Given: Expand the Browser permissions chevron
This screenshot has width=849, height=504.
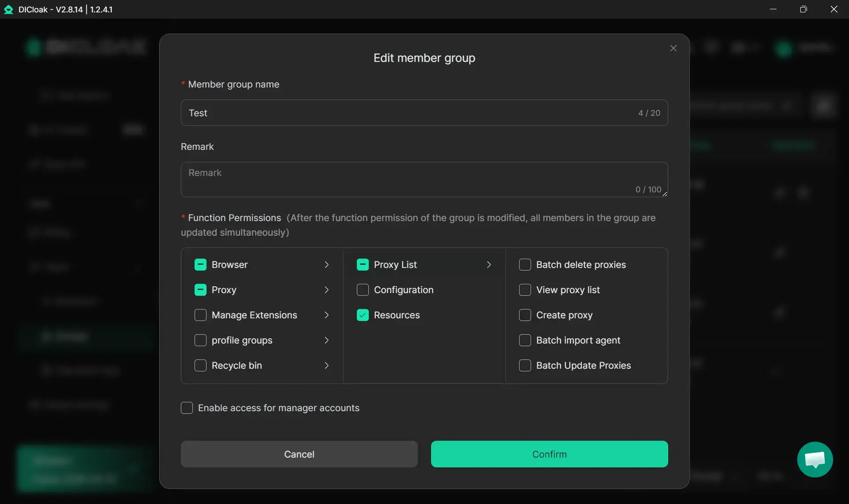Looking at the screenshot, I should pos(326,264).
